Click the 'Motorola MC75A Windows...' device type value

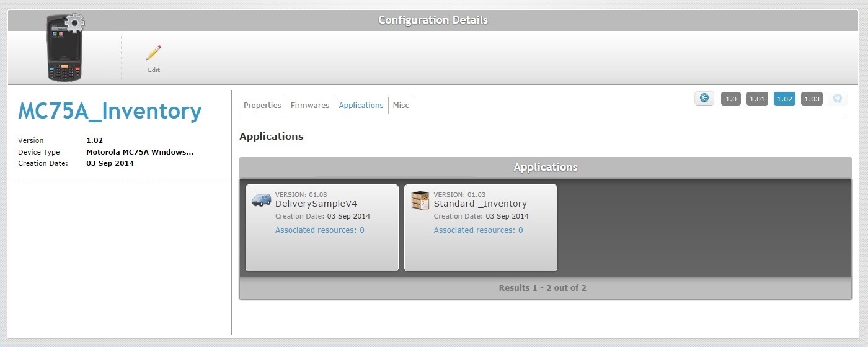[139, 152]
